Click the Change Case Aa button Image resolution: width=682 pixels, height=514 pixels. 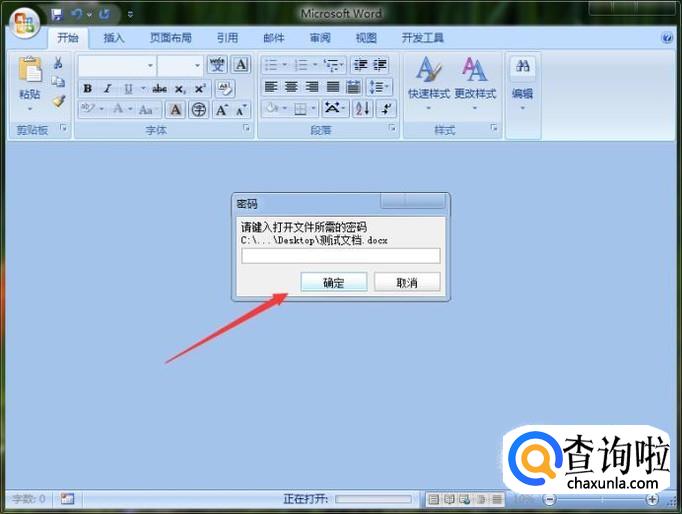point(146,109)
